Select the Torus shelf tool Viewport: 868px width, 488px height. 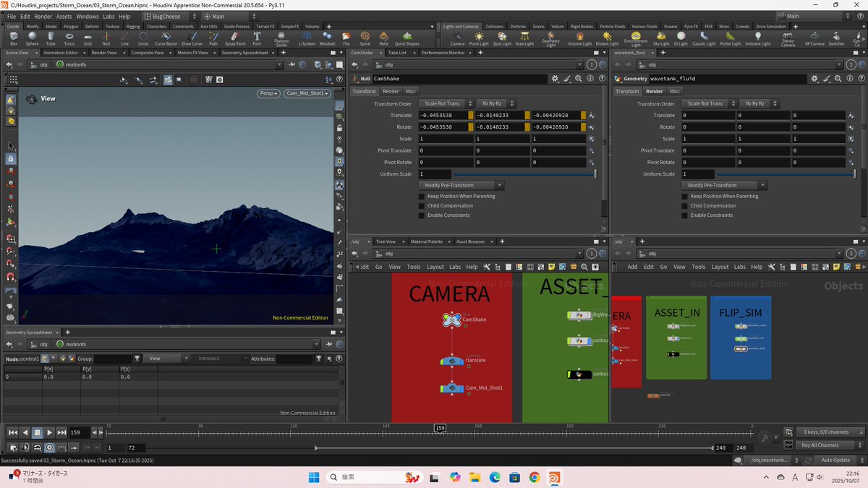click(69, 38)
